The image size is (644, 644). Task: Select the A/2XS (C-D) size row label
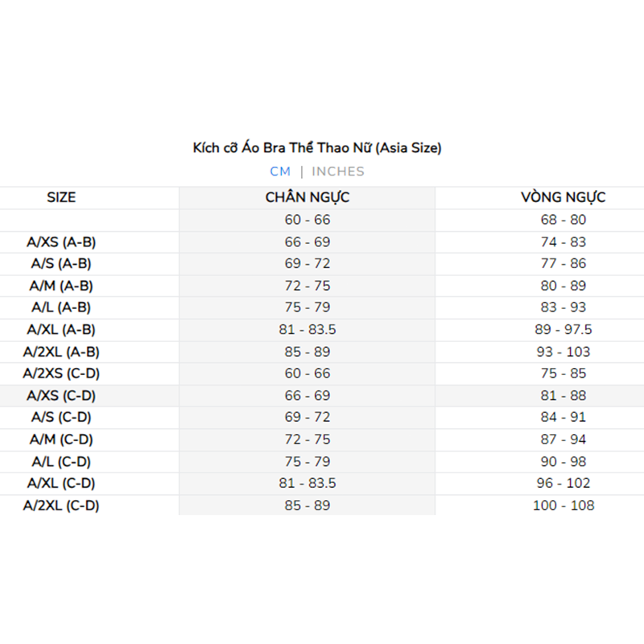click(61, 374)
